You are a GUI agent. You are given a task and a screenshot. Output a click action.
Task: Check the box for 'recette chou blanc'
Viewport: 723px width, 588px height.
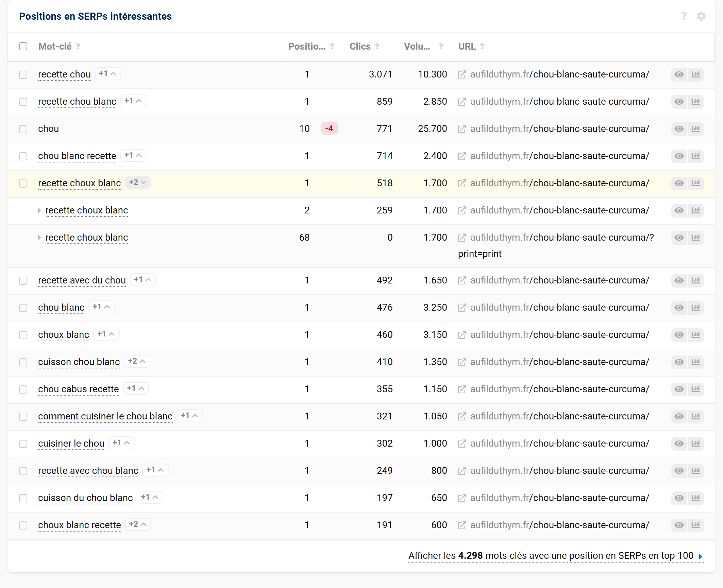[23, 102]
